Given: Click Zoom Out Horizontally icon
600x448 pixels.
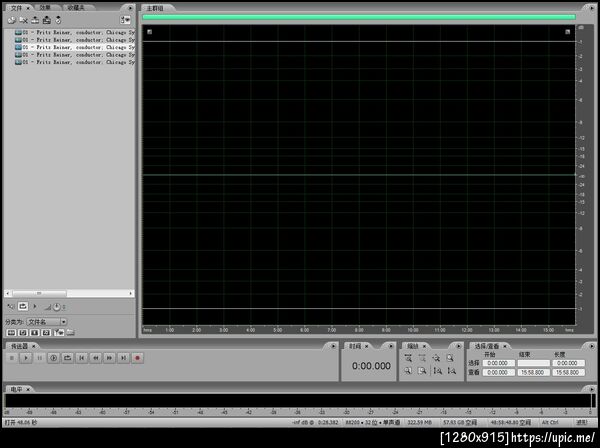Looking at the screenshot, I should (x=422, y=358).
